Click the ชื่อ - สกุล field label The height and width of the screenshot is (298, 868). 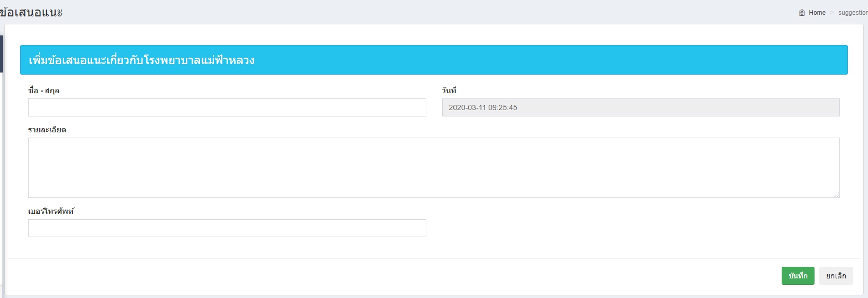pos(43,91)
